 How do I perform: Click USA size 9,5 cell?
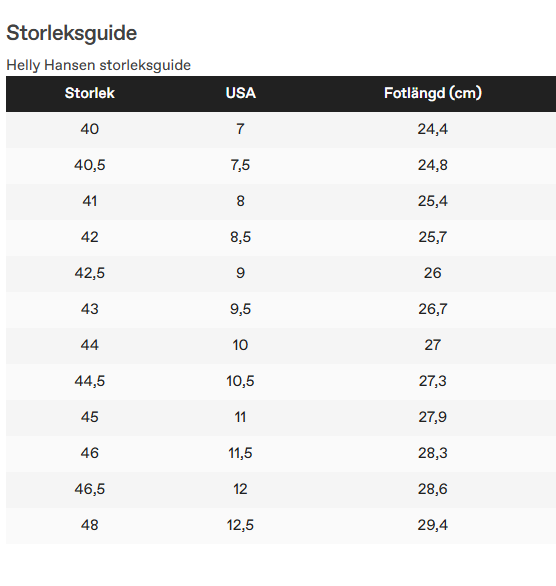point(241,309)
